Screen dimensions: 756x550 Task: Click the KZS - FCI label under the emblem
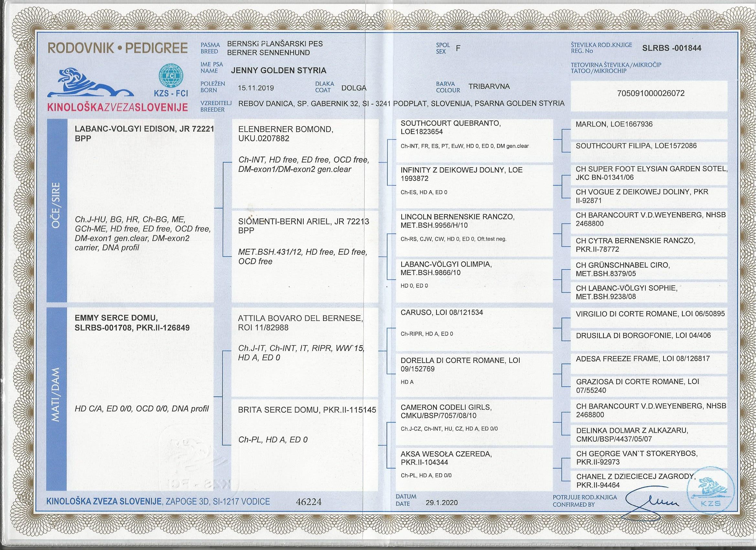(171, 94)
